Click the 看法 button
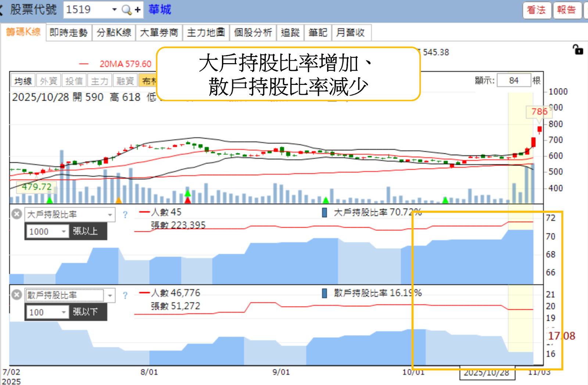588x385 pixels. pyautogui.click(x=537, y=11)
